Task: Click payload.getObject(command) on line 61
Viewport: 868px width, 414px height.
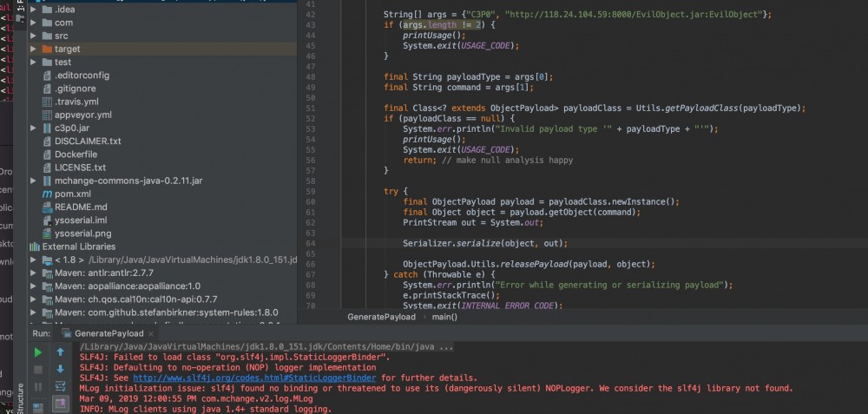Action: [575, 213]
